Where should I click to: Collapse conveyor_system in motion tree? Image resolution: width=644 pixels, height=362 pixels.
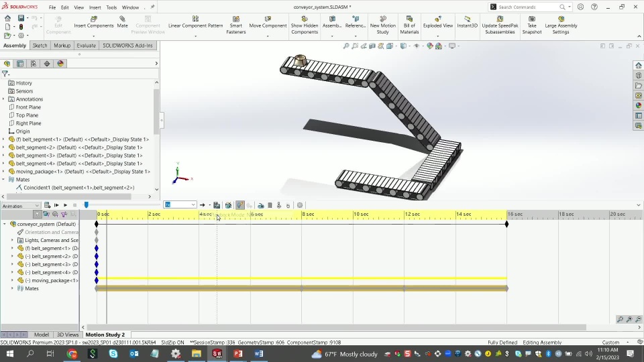5,224
